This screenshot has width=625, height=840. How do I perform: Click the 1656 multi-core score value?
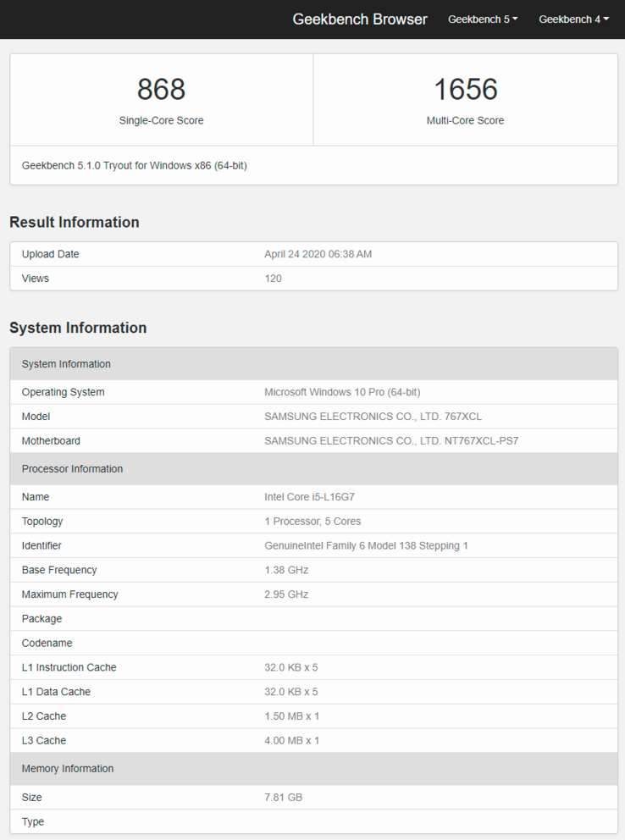[465, 89]
